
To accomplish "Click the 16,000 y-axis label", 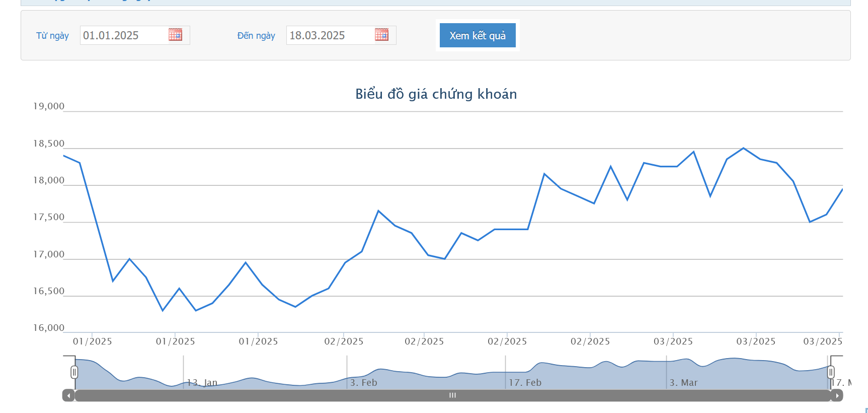I will pyautogui.click(x=49, y=328).
